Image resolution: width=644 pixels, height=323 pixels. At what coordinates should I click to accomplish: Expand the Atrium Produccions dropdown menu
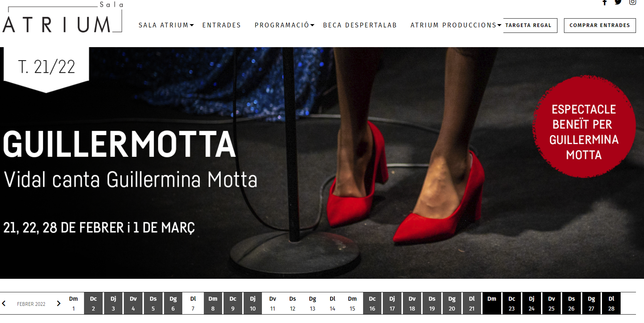pos(456,25)
